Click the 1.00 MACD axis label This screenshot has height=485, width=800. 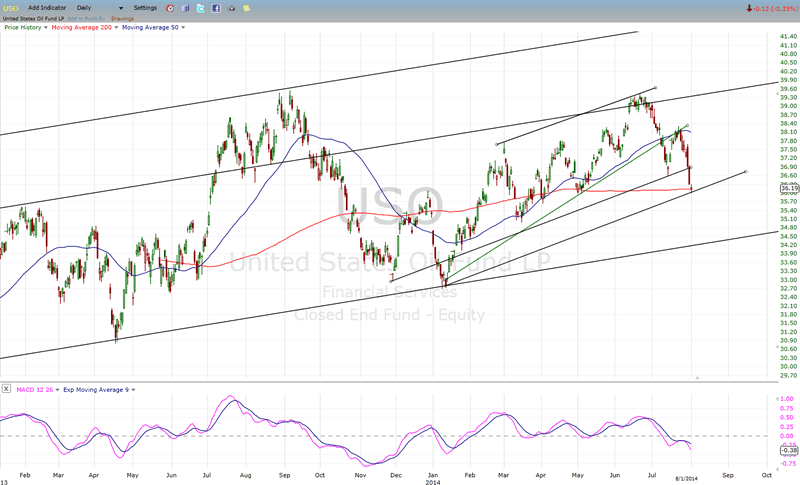click(x=787, y=399)
